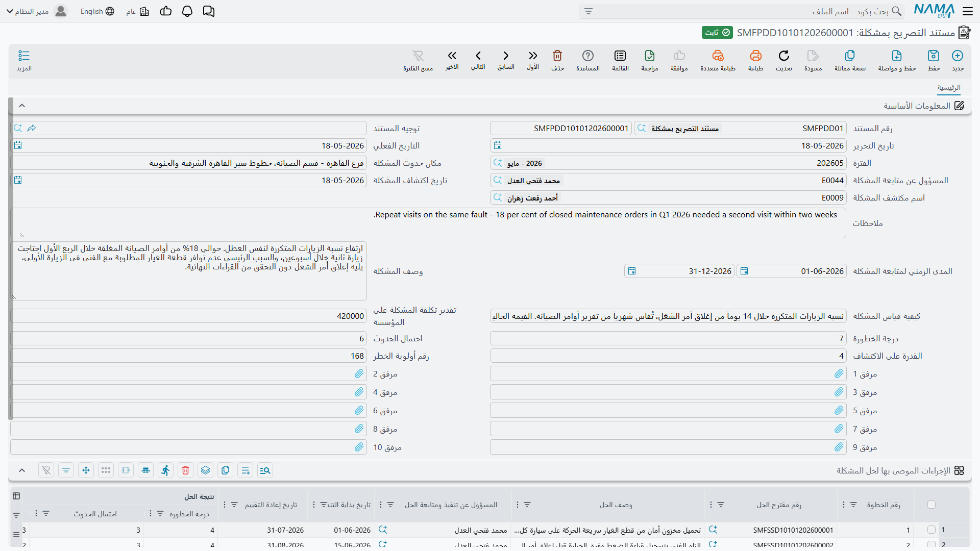The image size is (980, 551).
Task: Open the chat messages icon in the header
Action: (x=209, y=11)
